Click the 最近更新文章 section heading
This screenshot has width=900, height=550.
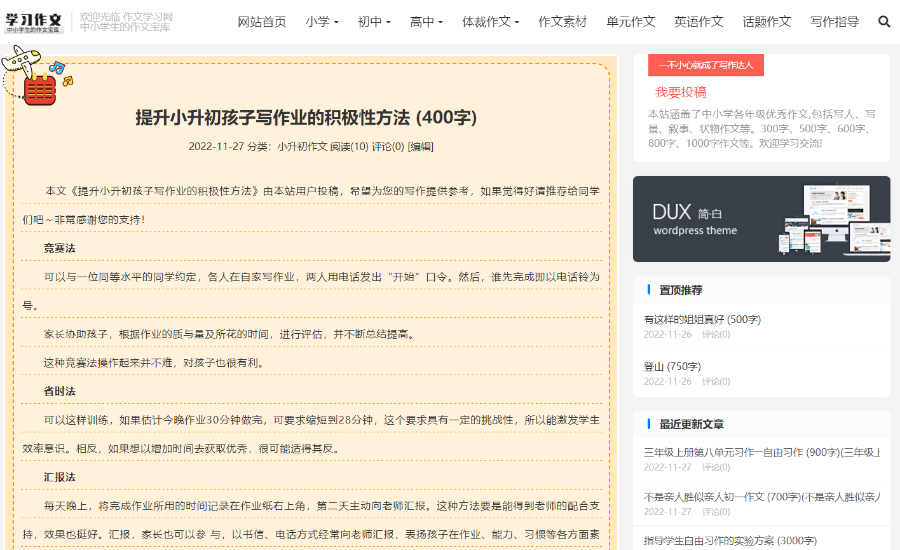(x=691, y=424)
